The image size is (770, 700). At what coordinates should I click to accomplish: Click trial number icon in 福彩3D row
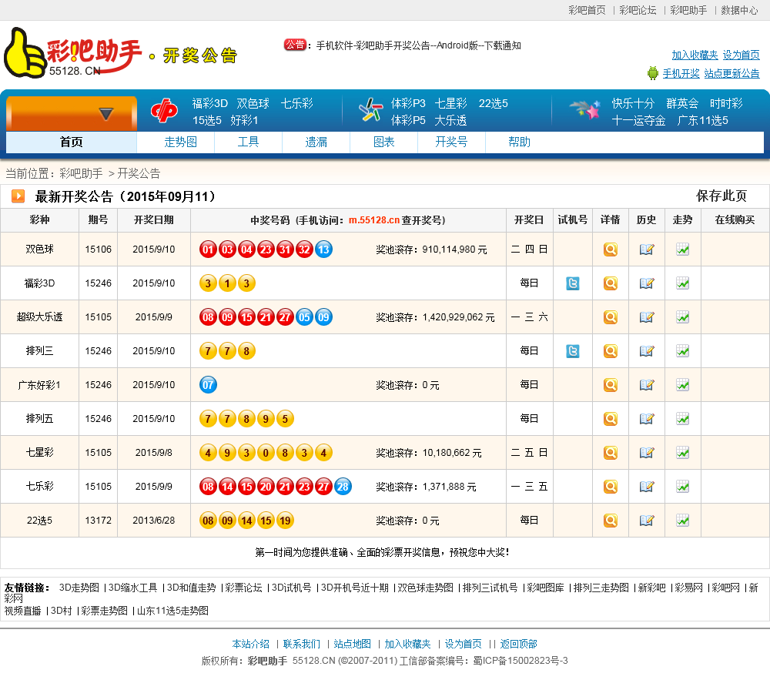(x=572, y=283)
